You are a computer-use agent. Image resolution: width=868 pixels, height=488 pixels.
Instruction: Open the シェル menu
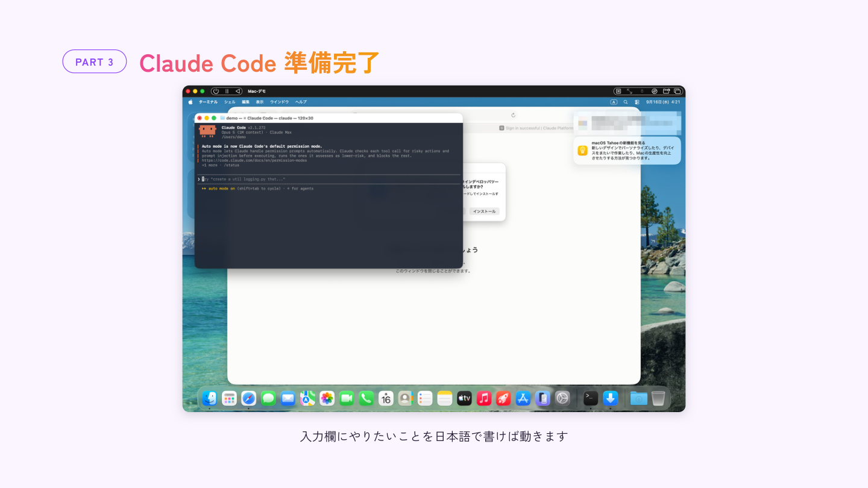click(x=230, y=102)
